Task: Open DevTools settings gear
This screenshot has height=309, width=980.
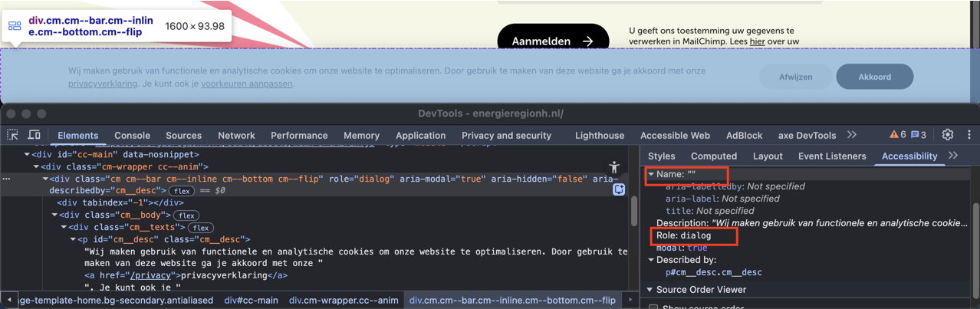Action: coord(948,135)
